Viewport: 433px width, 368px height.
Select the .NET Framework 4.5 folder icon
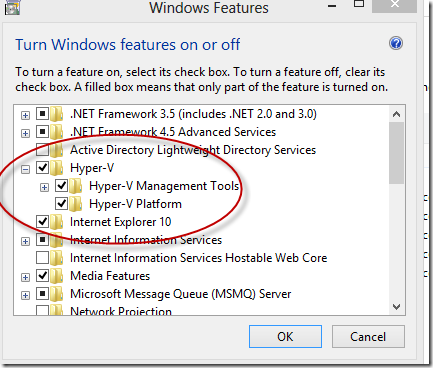tap(57, 132)
